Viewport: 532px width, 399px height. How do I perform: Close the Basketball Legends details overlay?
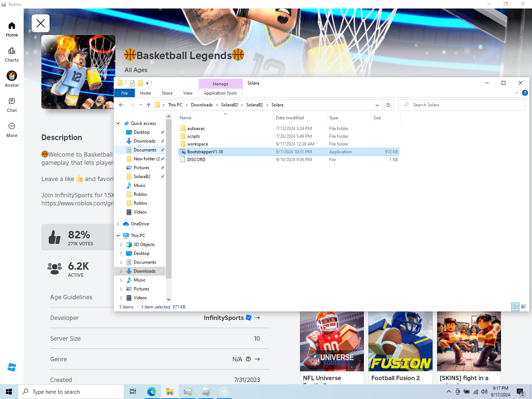(x=41, y=23)
